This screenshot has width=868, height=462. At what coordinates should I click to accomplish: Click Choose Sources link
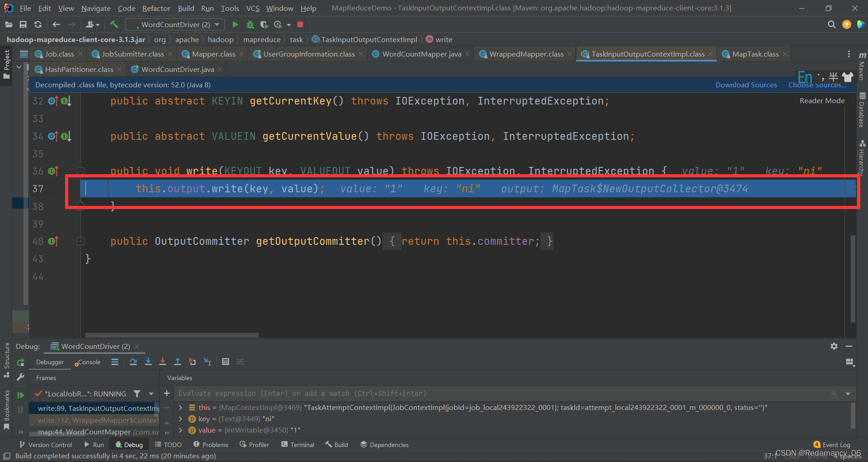click(x=817, y=85)
